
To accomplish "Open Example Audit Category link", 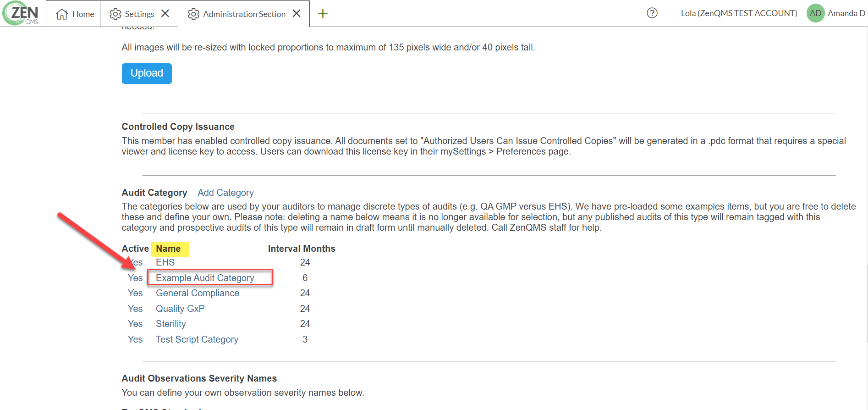I will (205, 278).
